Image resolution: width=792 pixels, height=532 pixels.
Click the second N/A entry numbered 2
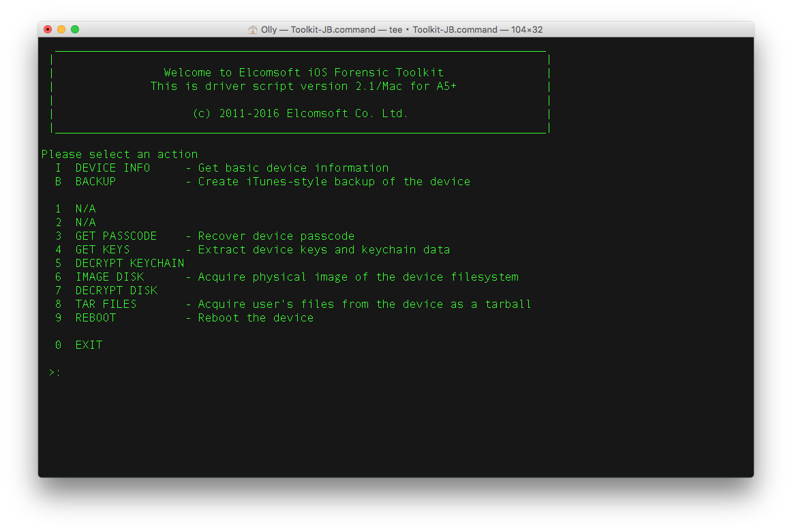click(x=85, y=223)
